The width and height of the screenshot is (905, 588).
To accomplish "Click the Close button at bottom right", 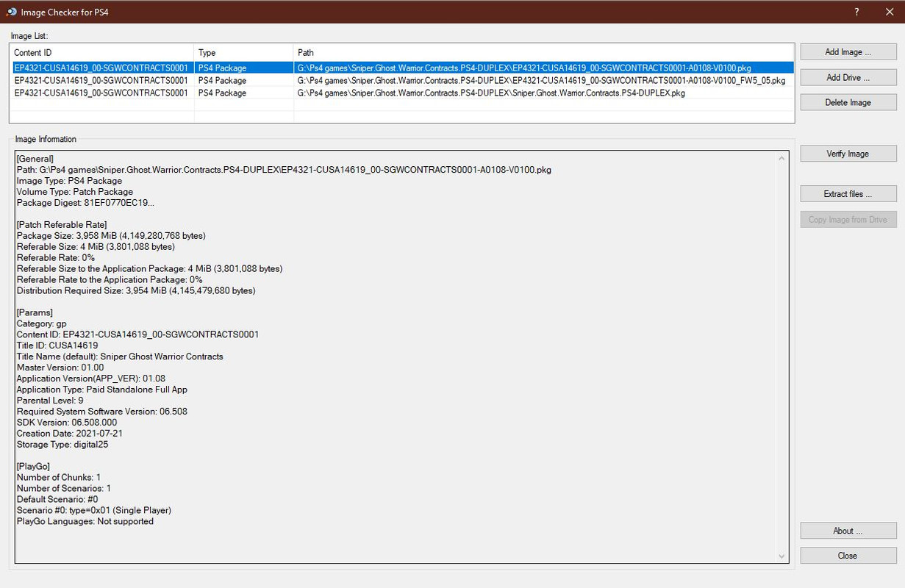I will click(x=848, y=556).
